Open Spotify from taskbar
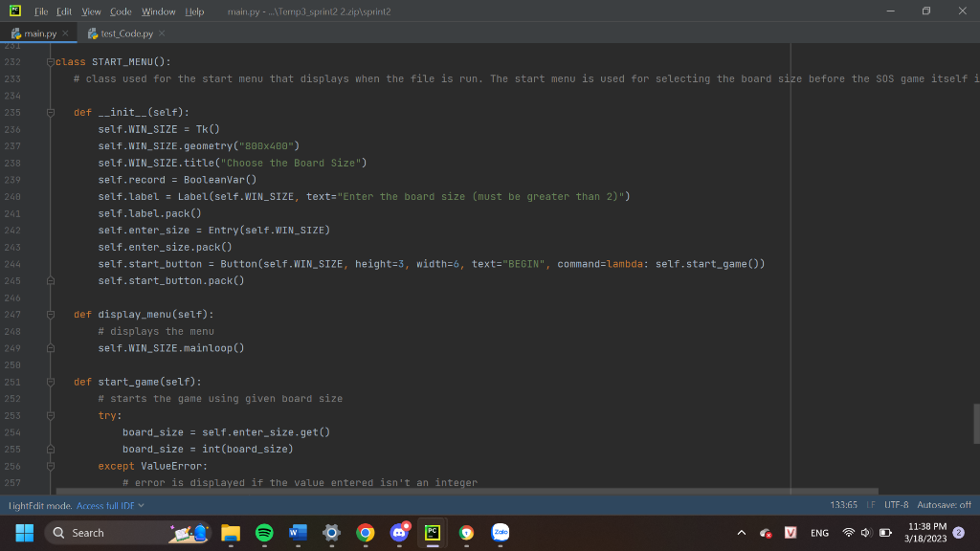Screen dimensions: 980x551 coord(264,533)
